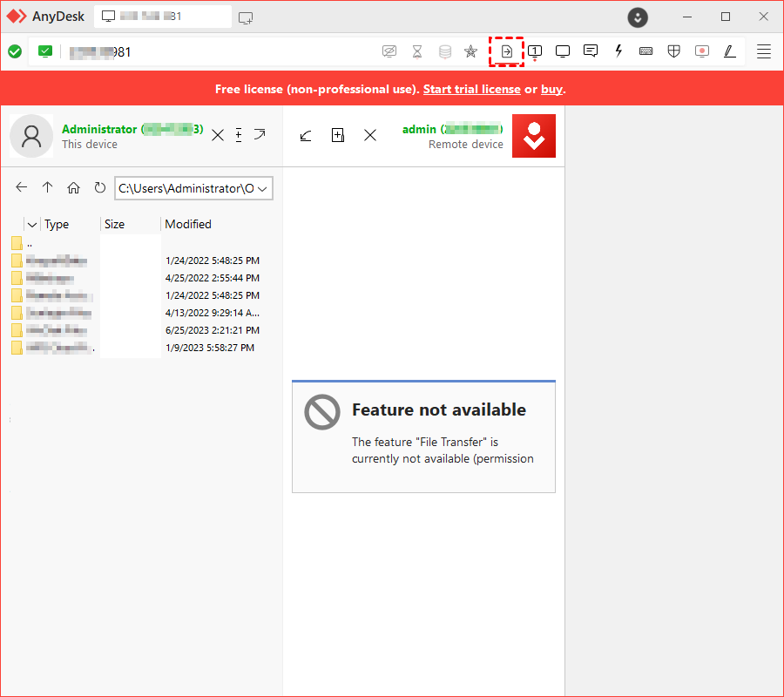Open the hamburger main menu

click(x=763, y=51)
